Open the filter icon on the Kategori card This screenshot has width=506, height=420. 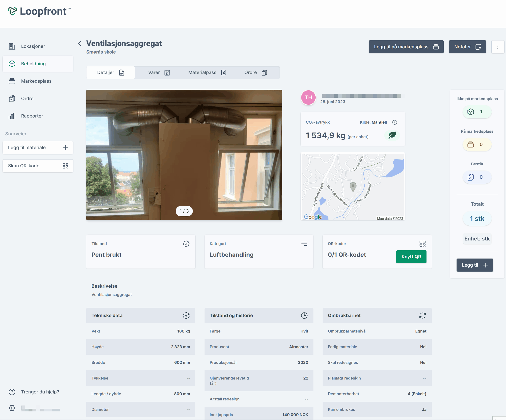pos(304,244)
